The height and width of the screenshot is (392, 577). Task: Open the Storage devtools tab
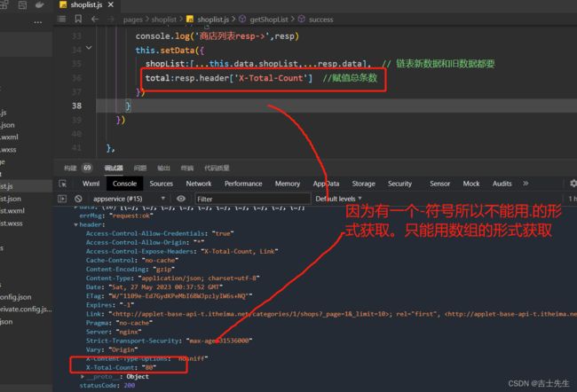364,184
